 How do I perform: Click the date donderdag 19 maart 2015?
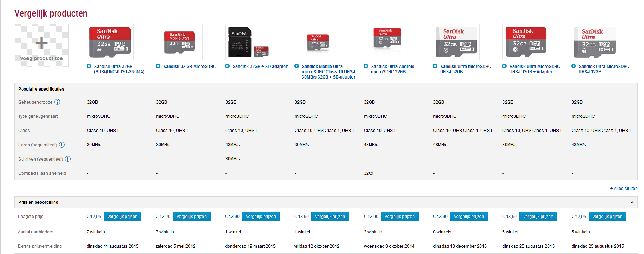250,246
